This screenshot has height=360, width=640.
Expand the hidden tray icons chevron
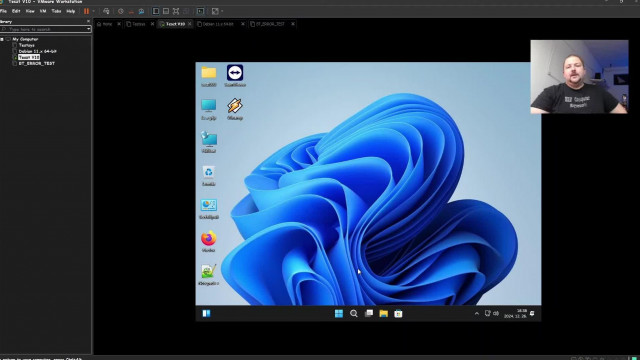tap(476, 313)
